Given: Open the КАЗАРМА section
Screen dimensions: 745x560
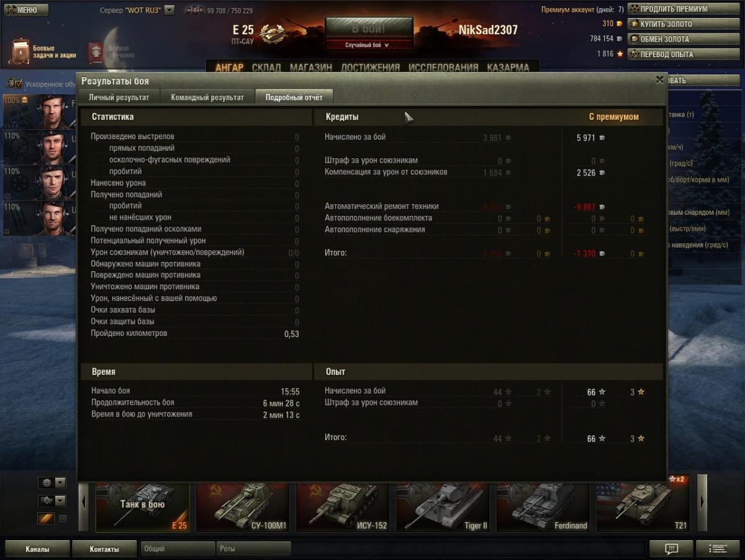Looking at the screenshot, I should (508, 68).
